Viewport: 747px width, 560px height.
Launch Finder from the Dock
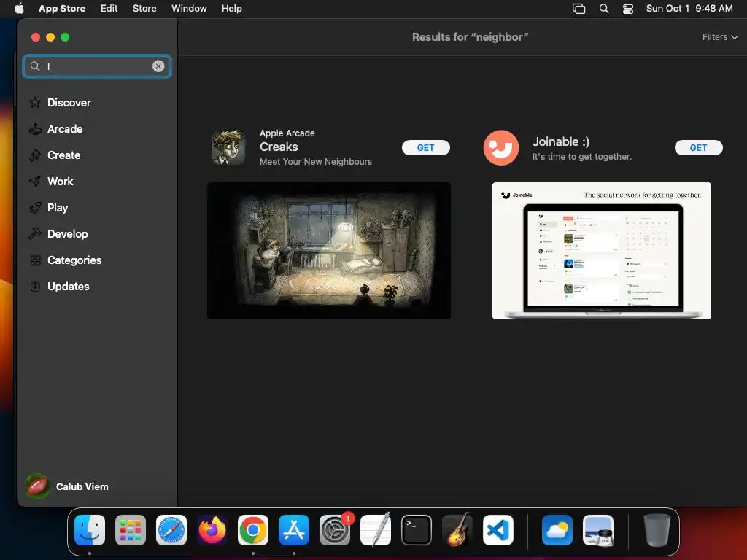[x=90, y=530]
